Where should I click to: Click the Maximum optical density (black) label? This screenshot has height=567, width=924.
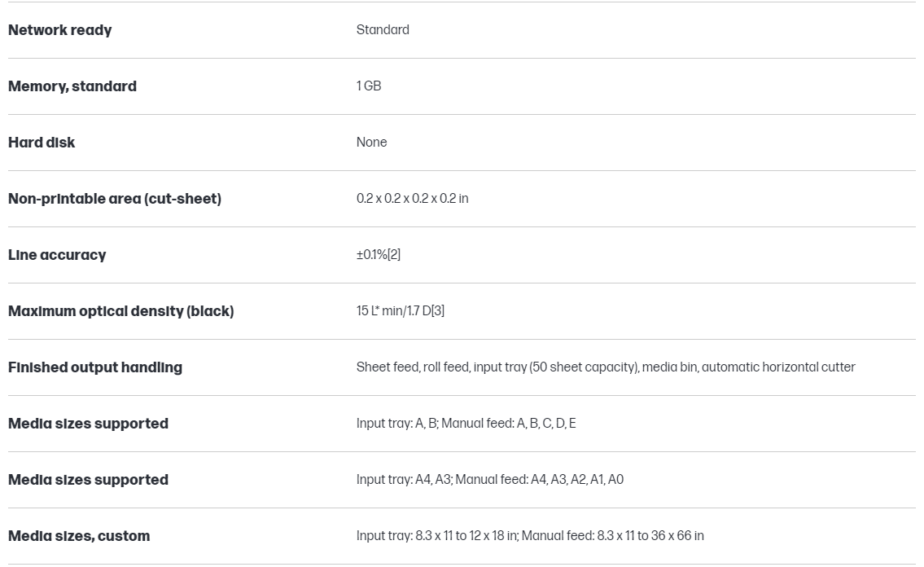[120, 311]
